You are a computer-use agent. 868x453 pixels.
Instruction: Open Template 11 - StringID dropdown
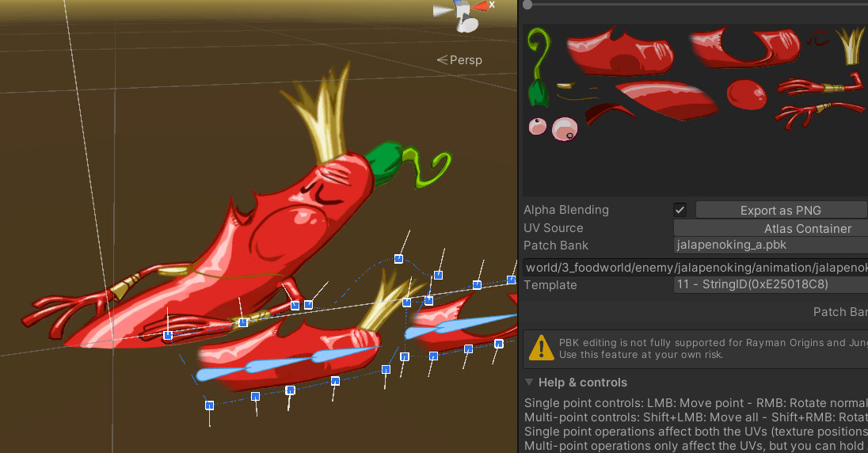(770, 285)
